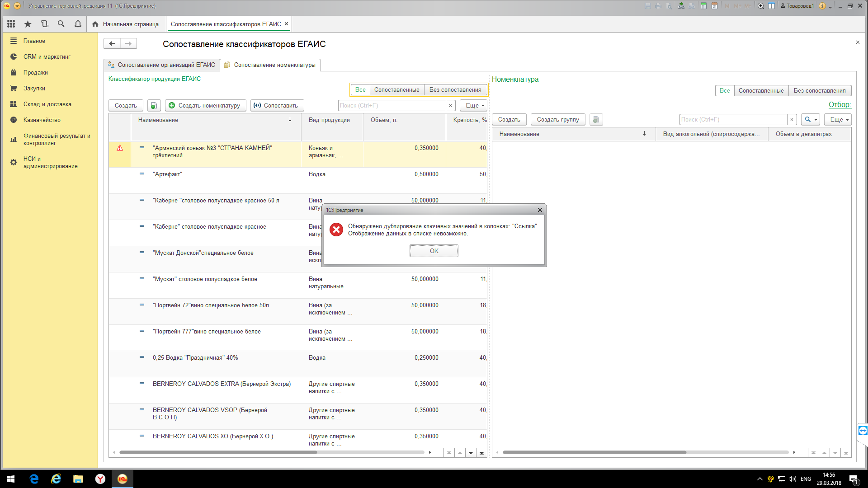The width and height of the screenshot is (868, 488).
Task: Open the sections menu grid icon
Action: coord(11,24)
